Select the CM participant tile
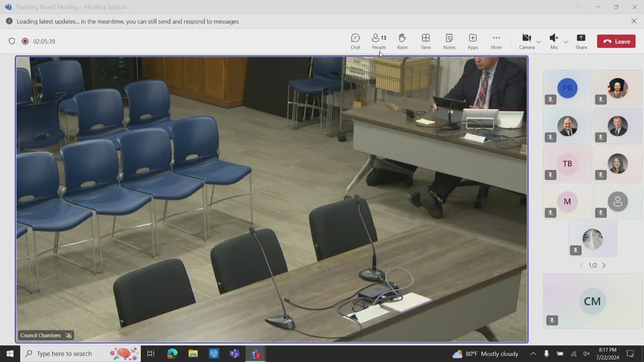The height and width of the screenshot is (362, 644). click(592, 301)
